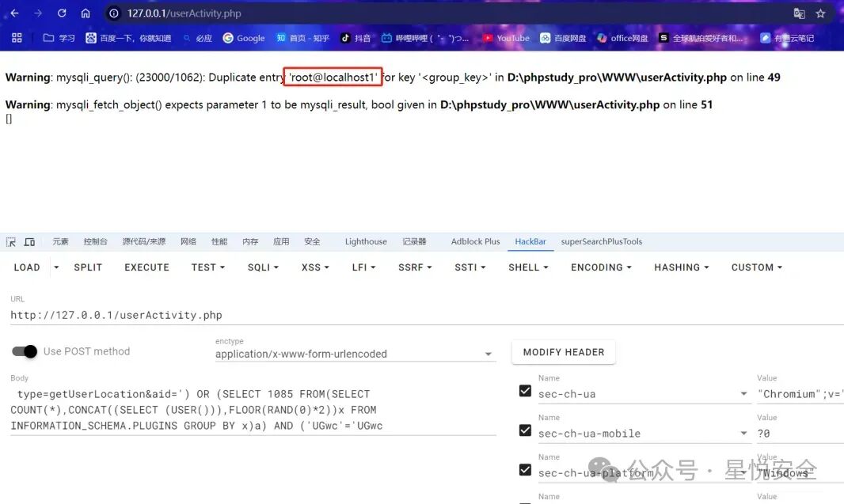Go back using the browser back arrow
844x504 pixels.
point(14,13)
